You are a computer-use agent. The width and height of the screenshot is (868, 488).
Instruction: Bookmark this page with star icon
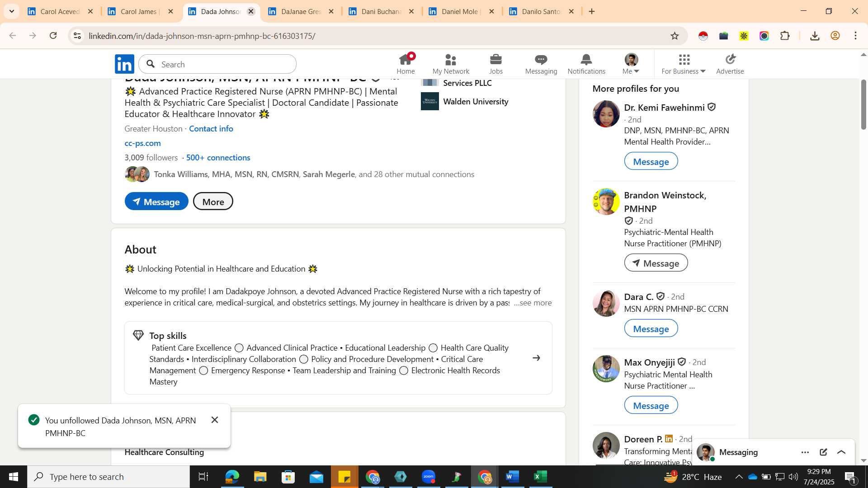[675, 36]
